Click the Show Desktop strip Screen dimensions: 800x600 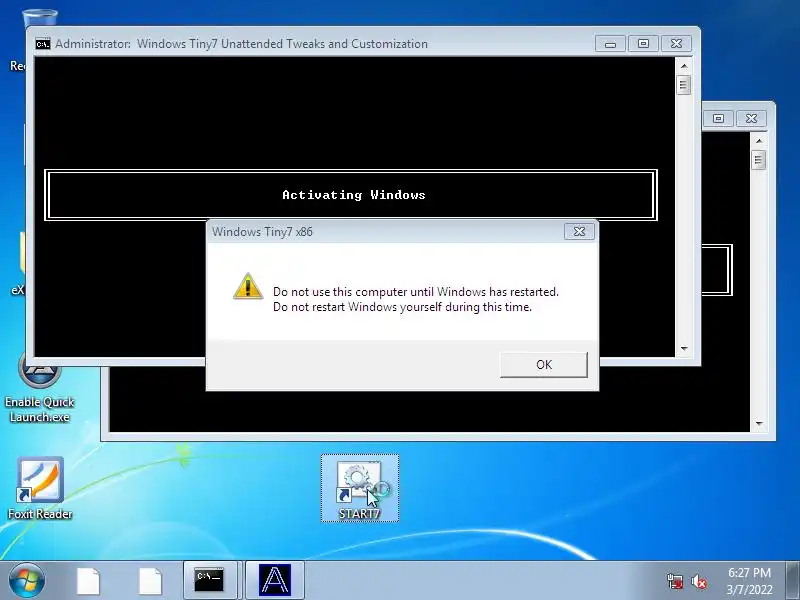pos(793,581)
